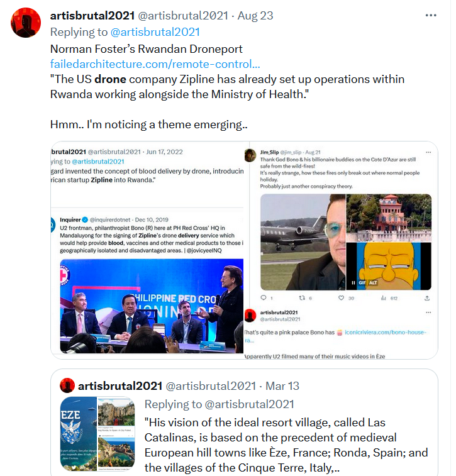Open the quoted Mar 13 tweet about Las Catalinas

244,423
